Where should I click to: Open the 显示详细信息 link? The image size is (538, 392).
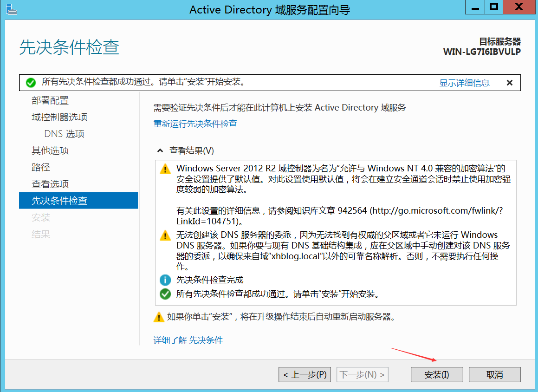[x=464, y=83]
